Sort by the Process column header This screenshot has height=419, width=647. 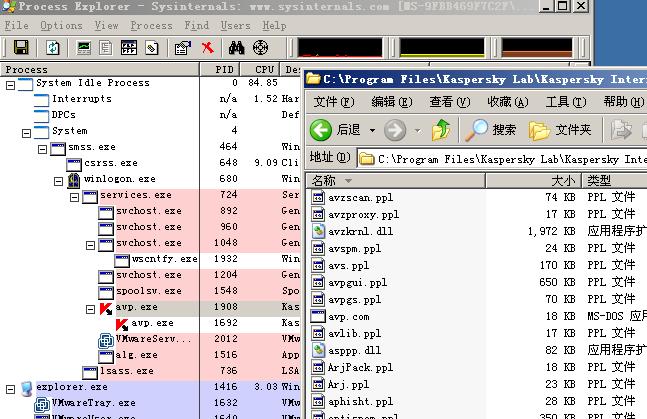tap(99, 69)
